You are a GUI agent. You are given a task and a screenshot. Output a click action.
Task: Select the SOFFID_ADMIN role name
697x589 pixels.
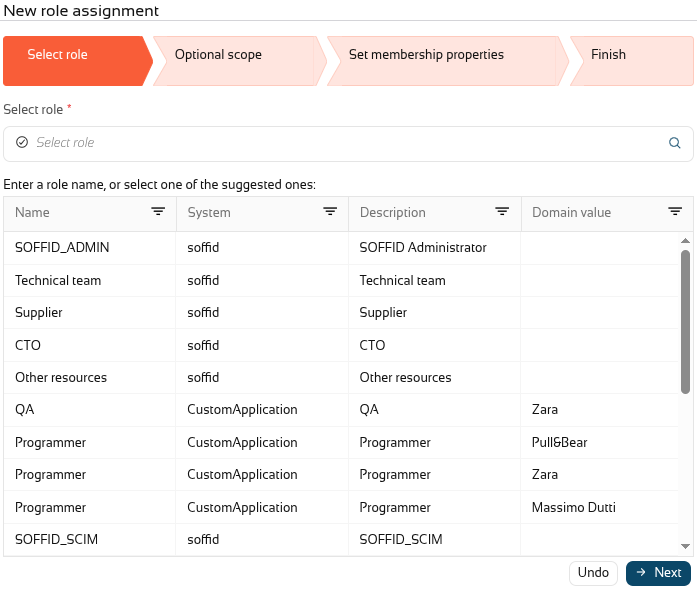click(62, 247)
